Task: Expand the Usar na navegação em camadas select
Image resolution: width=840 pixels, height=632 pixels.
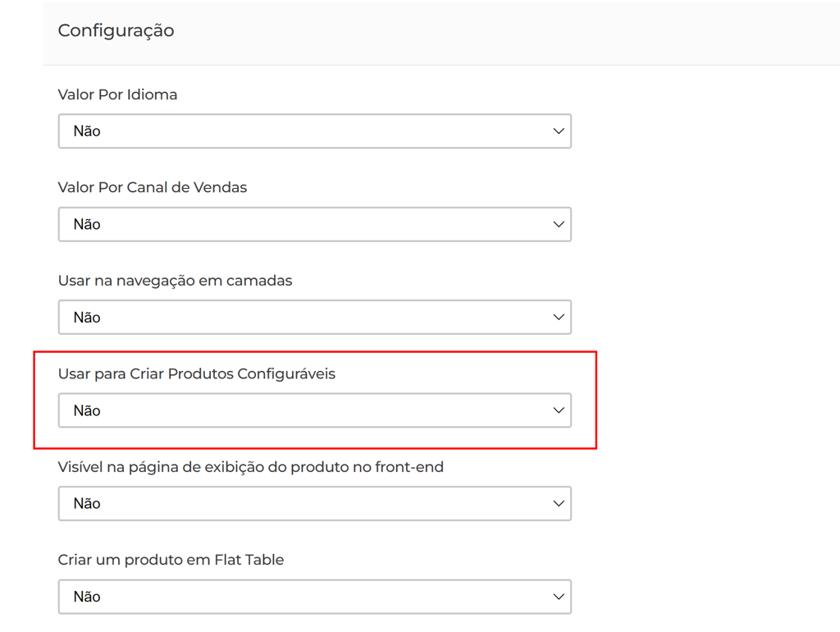Action: 314,318
